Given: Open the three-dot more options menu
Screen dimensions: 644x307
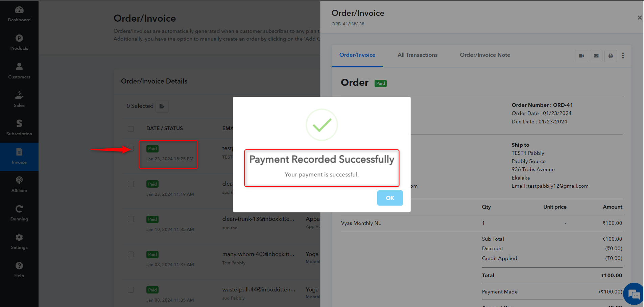Looking at the screenshot, I should pyautogui.click(x=623, y=56).
